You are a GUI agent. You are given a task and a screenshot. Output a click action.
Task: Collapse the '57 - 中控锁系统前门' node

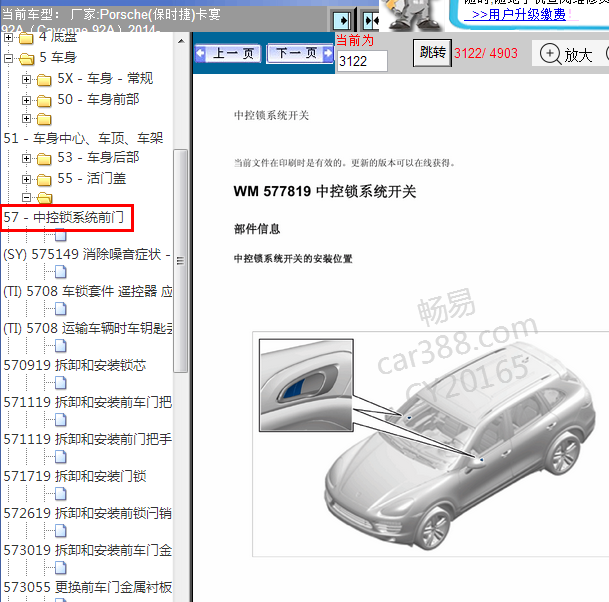26,197
